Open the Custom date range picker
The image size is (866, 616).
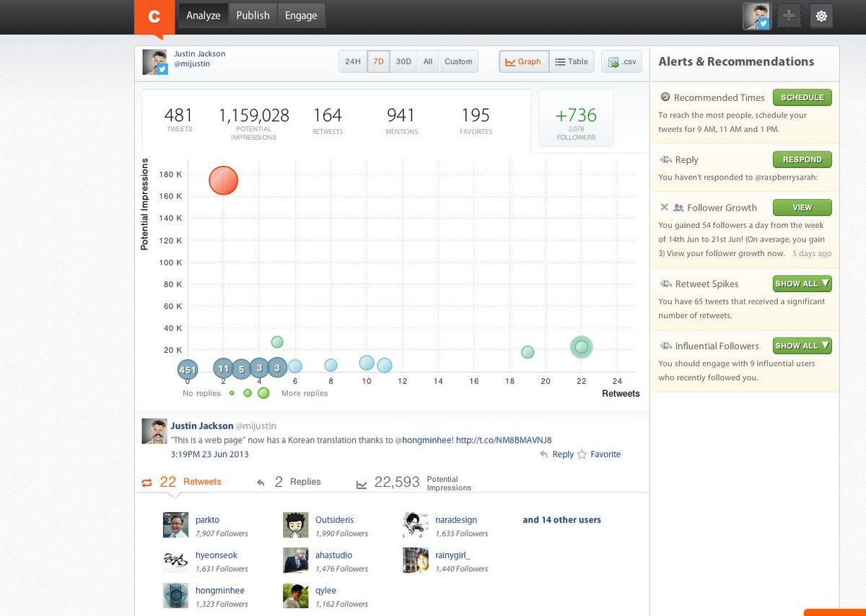(x=458, y=62)
